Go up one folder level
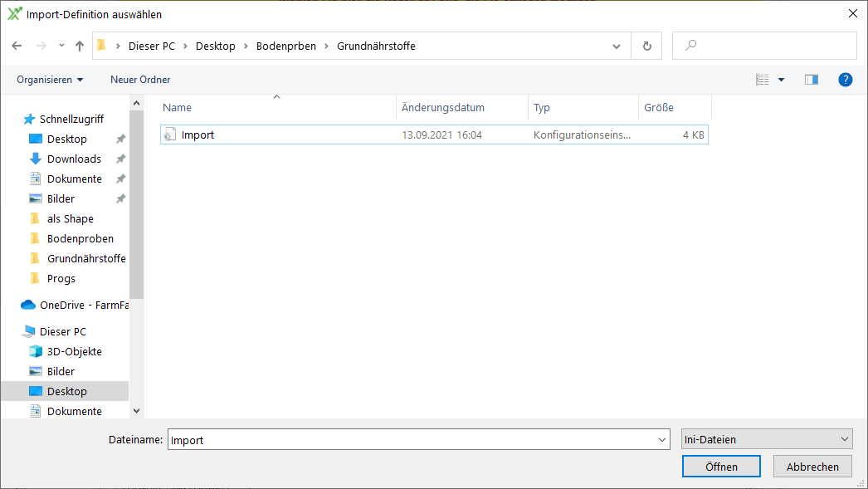The width and height of the screenshot is (868, 489). click(x=80, y=46)
